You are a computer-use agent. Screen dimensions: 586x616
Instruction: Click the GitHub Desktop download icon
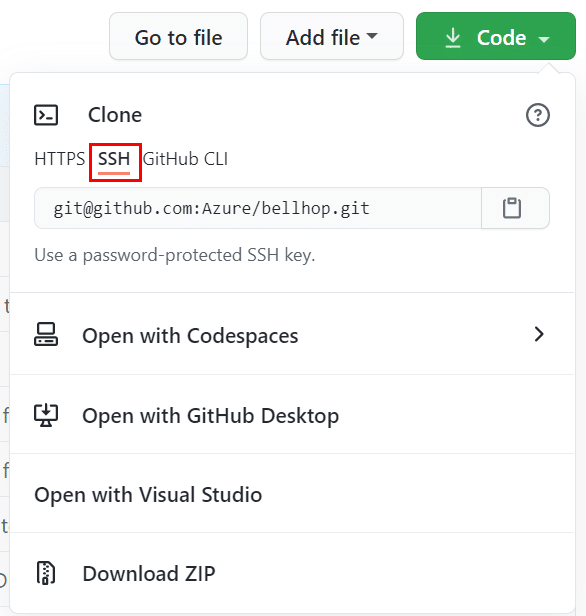[x=46, y=415]
